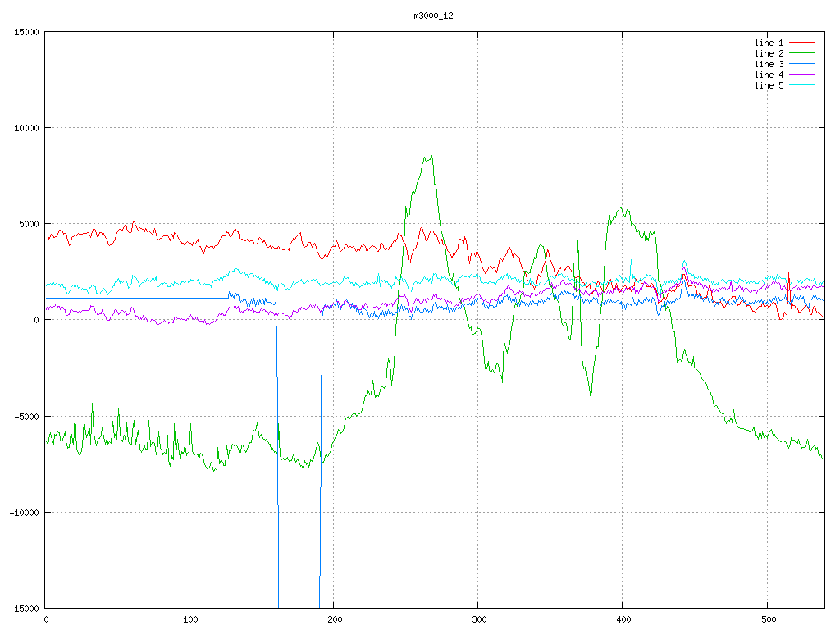Click the "line 4" legend text
This screenshot has width=840, height=630.
click(769, 75)
